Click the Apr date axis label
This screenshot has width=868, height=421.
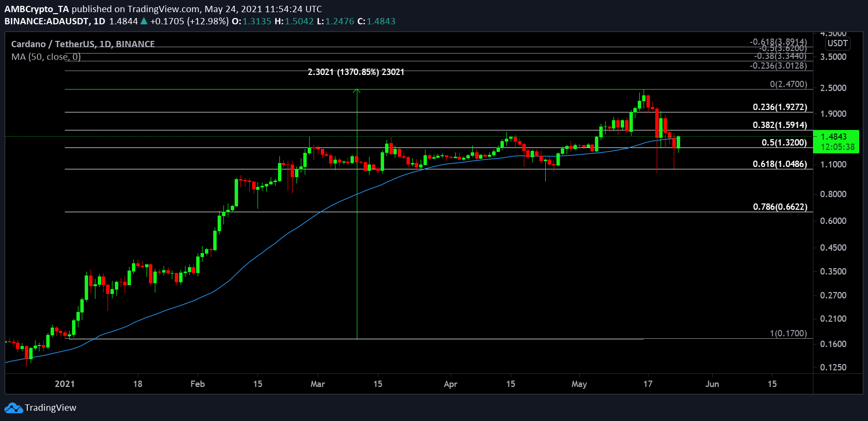pyautogui.click(x=451, y=384)
